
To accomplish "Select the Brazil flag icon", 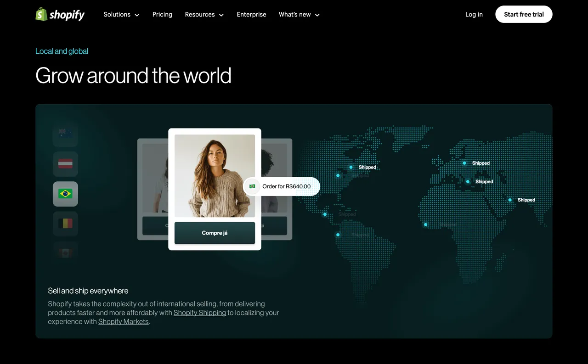I will pos(65,194).
